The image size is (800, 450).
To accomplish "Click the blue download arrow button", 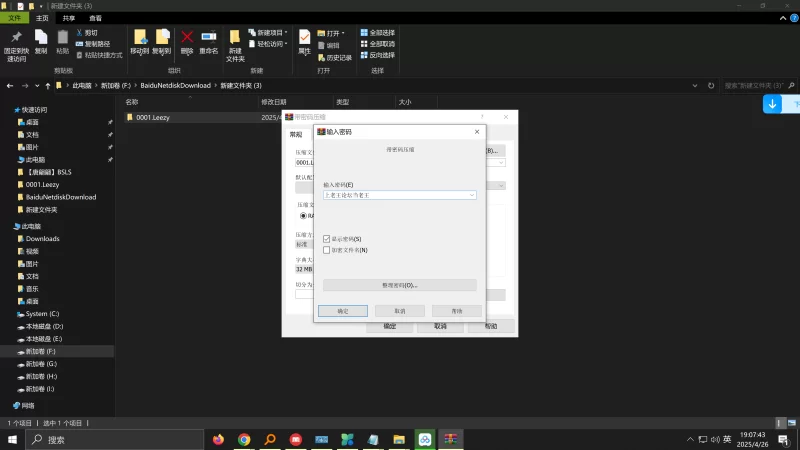I will (x=772, y=104).
